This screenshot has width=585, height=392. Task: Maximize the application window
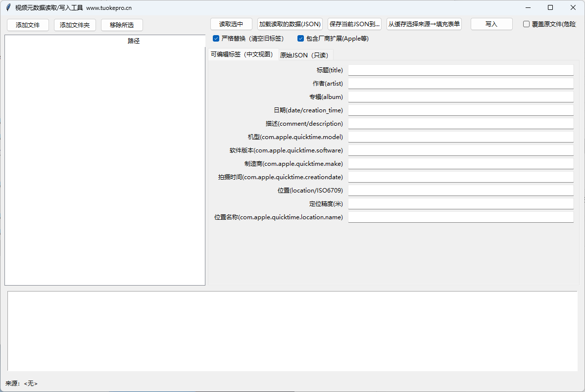click(x=550, y=7)
